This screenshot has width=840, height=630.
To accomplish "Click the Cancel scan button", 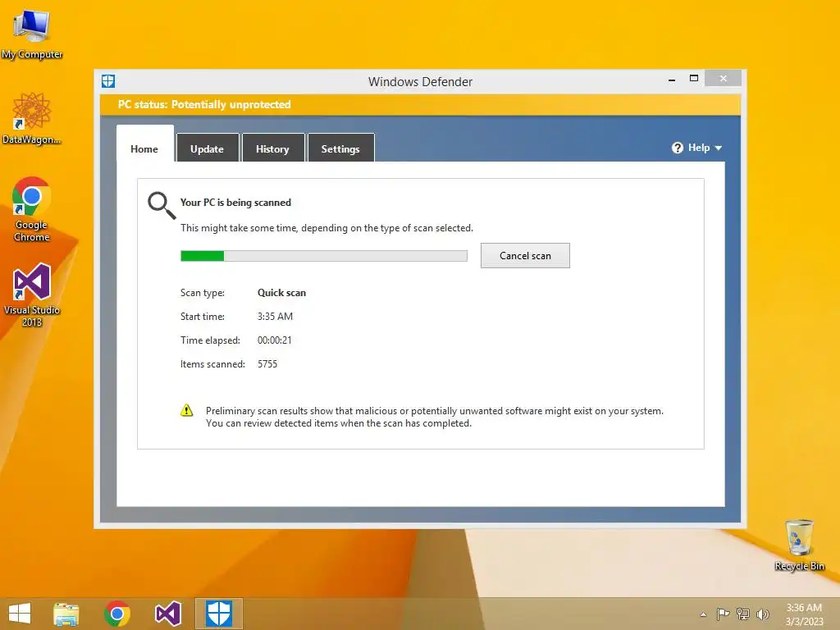I will tap(525, 256).
